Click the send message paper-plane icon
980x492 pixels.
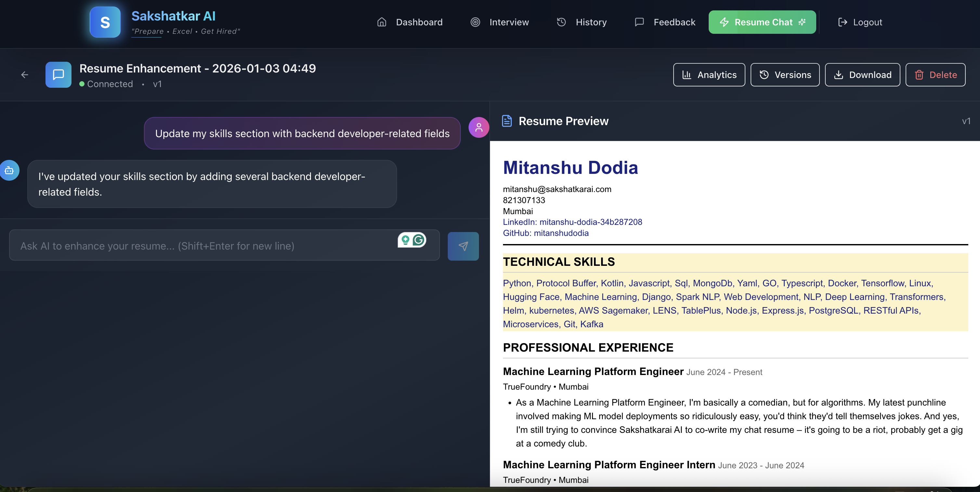click(463, 246)
